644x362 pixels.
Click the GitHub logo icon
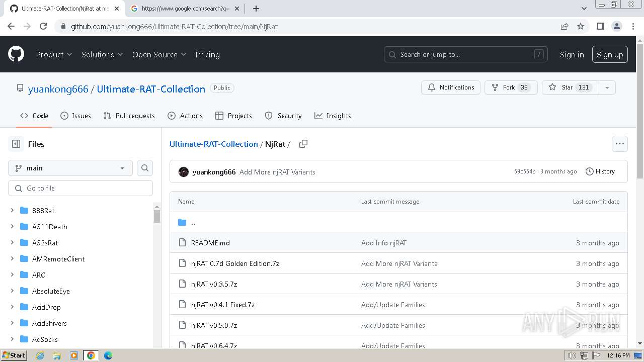(x=16, y=54)
